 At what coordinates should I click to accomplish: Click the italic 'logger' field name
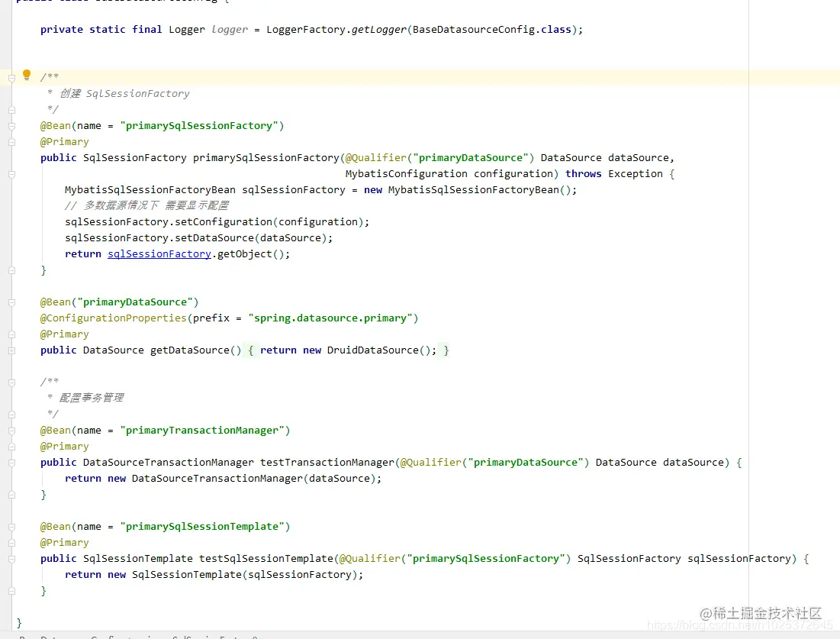pos(230,30)
